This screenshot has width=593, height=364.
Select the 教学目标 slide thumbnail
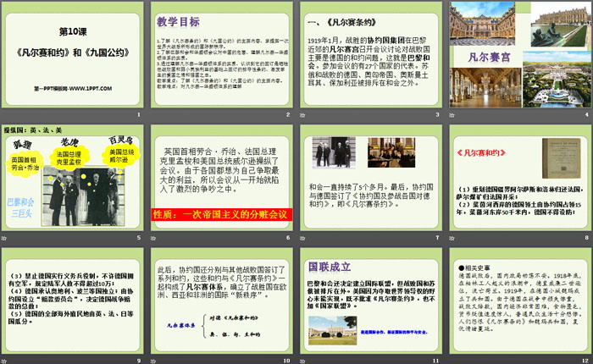pos(222,55)
